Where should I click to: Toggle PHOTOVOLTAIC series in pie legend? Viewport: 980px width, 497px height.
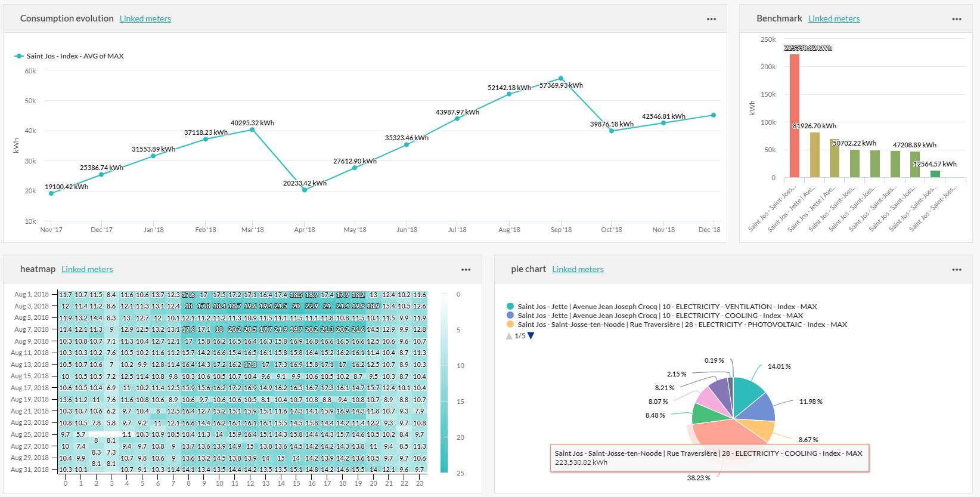click(677, 325)
